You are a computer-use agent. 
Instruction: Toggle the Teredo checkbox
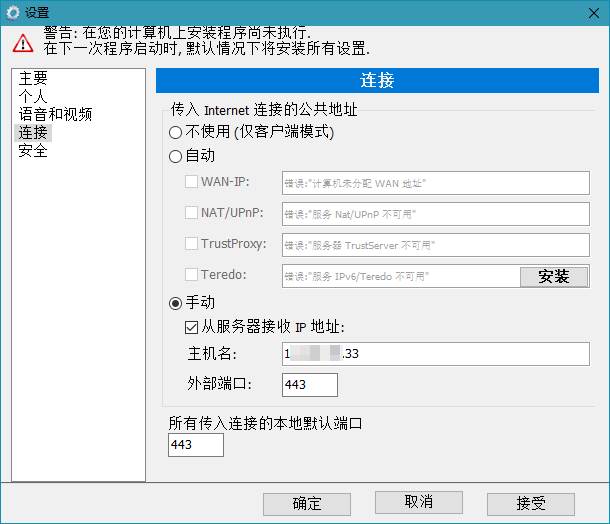click(191, 275)
